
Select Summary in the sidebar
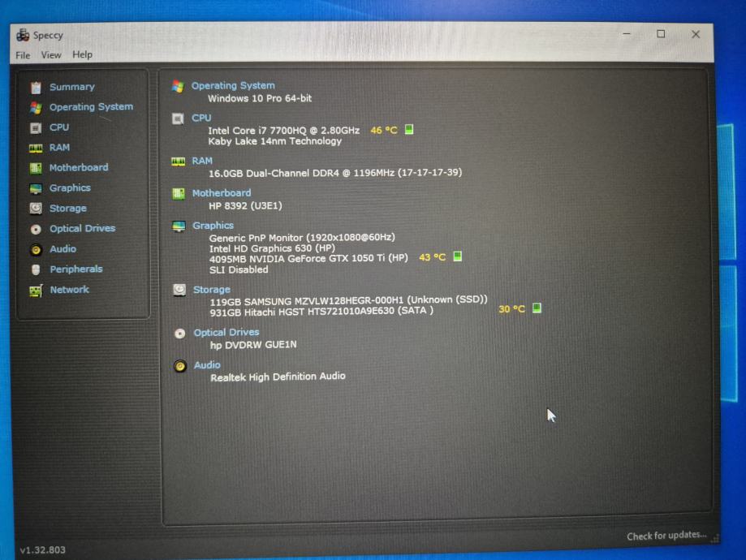coord(72,87)
